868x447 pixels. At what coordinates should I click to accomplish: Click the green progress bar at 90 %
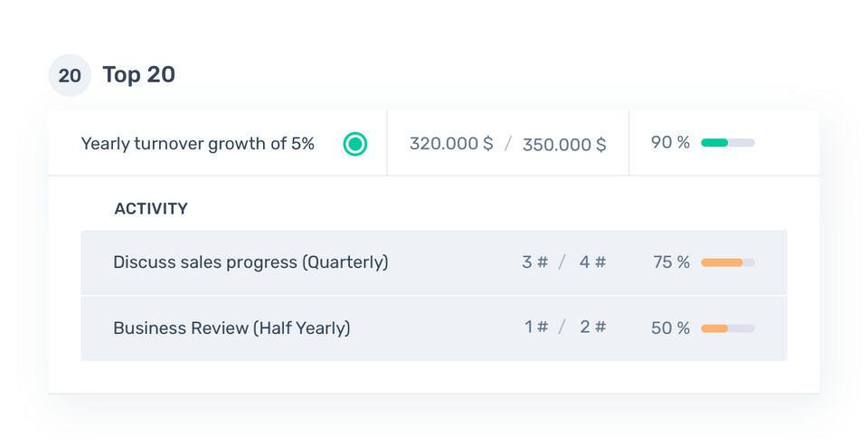[727, 143]
